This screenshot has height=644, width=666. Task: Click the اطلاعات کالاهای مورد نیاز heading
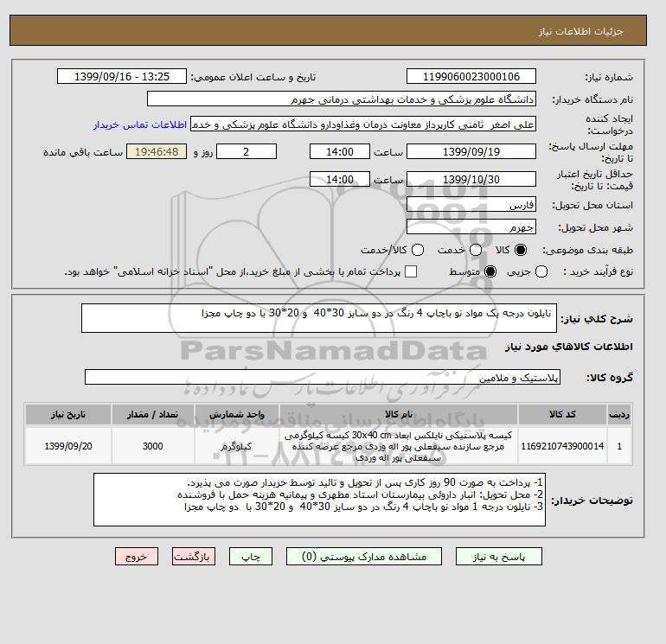pyautogui.click(x=569, y=347)
